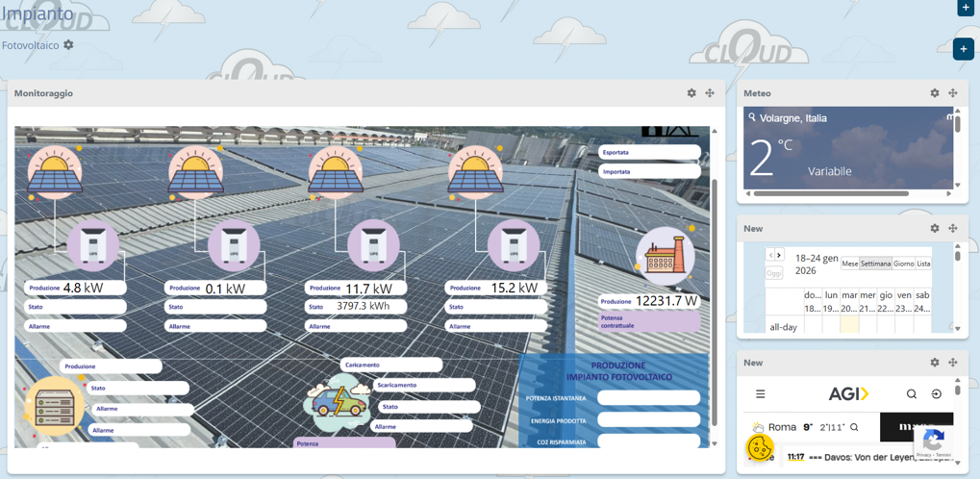Click the Potenza contrattuale box
Image resolution: width=980 pixels, height=479 pixels.
pos(649,321)
